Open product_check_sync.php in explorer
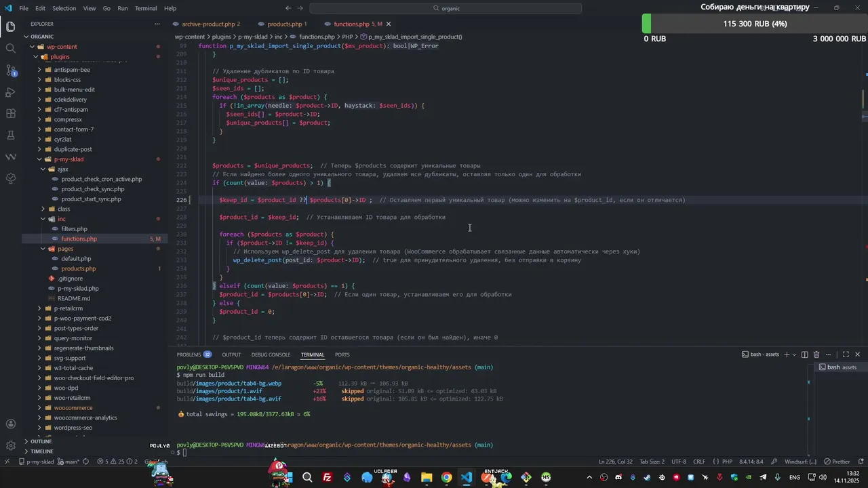 pyautogui.click(x=93, y=189)
